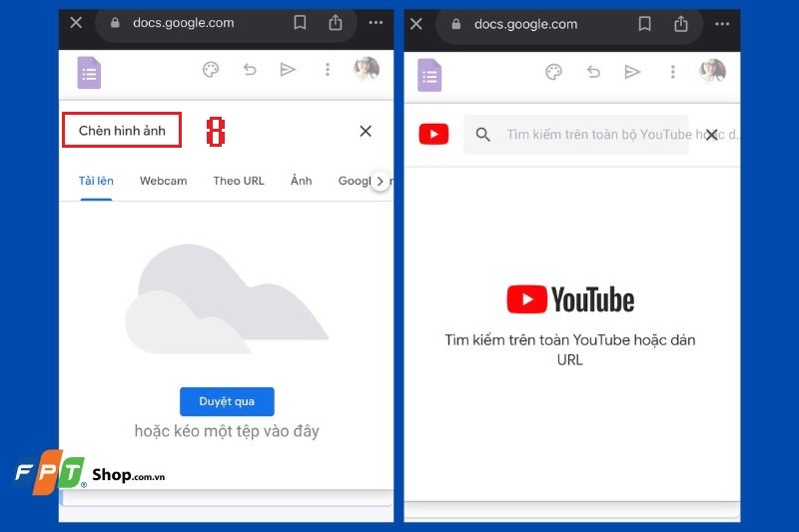The height and width of the screenshot is (532, 799).
Task: Click the small YouTube icon beside search box
Action: pyautogui.click(x=433, y=135)
